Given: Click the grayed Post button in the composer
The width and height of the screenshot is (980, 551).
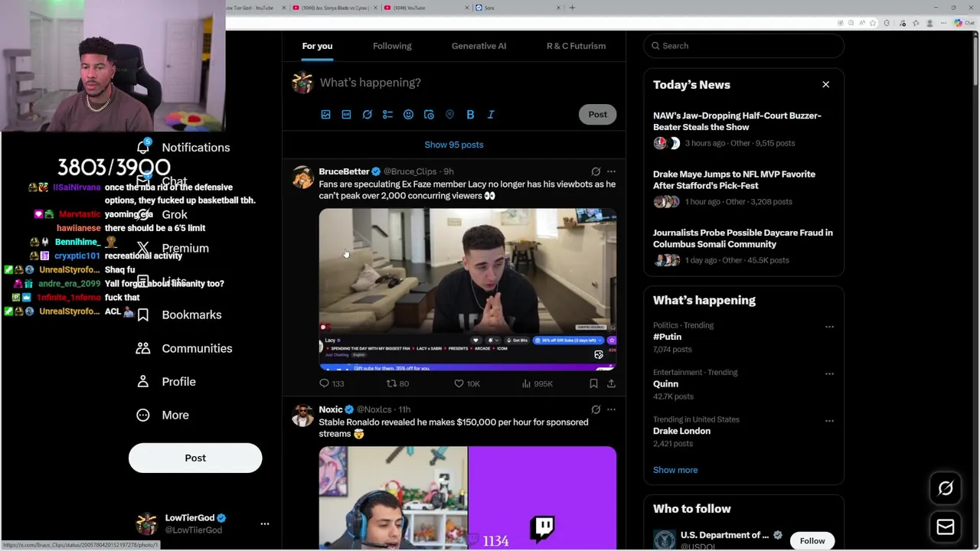Looking at the screenshot, I should coord(597,115).
